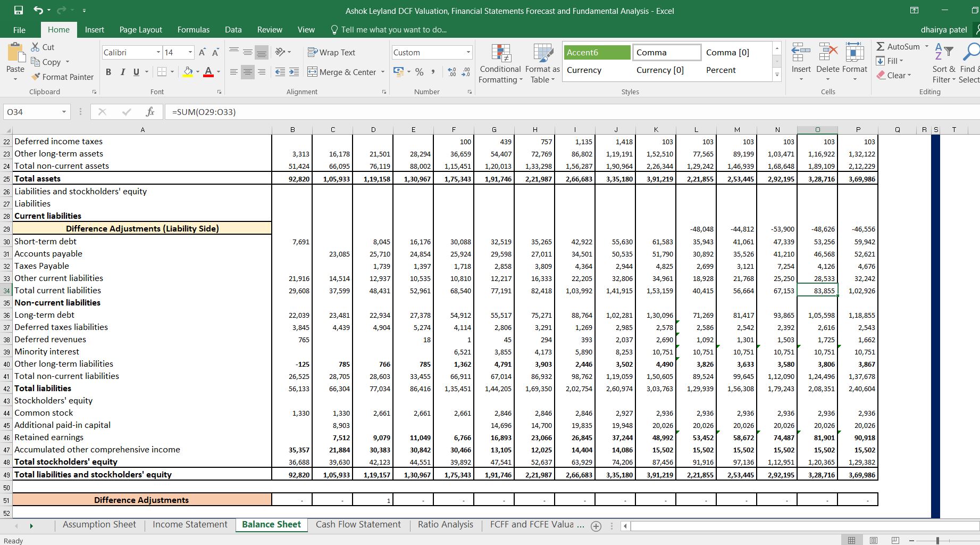Open the File menu tab
The width and height of the screenshot is (980, 545).
pyautogui.click(x=19, y=30)
